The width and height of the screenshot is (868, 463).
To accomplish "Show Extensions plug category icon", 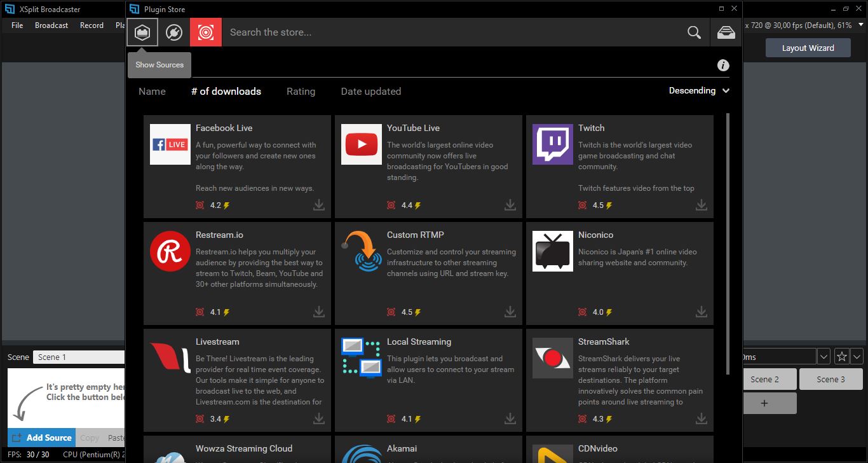I will (174, 32).
